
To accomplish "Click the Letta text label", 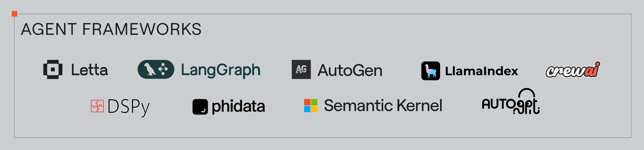I will point(89,70).
